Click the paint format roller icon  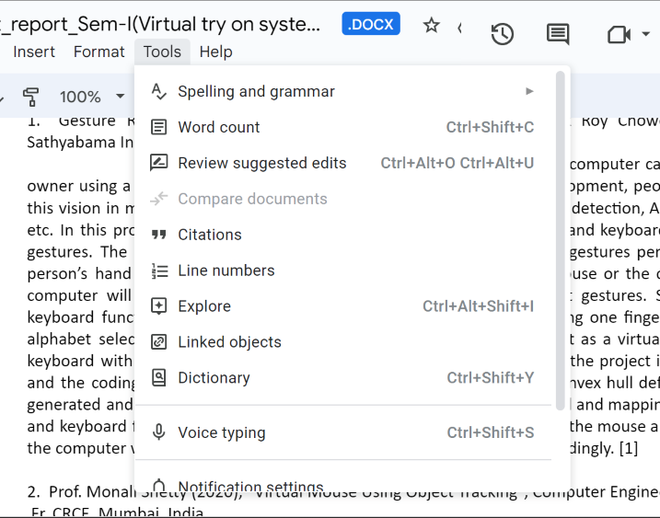(31, 97)
